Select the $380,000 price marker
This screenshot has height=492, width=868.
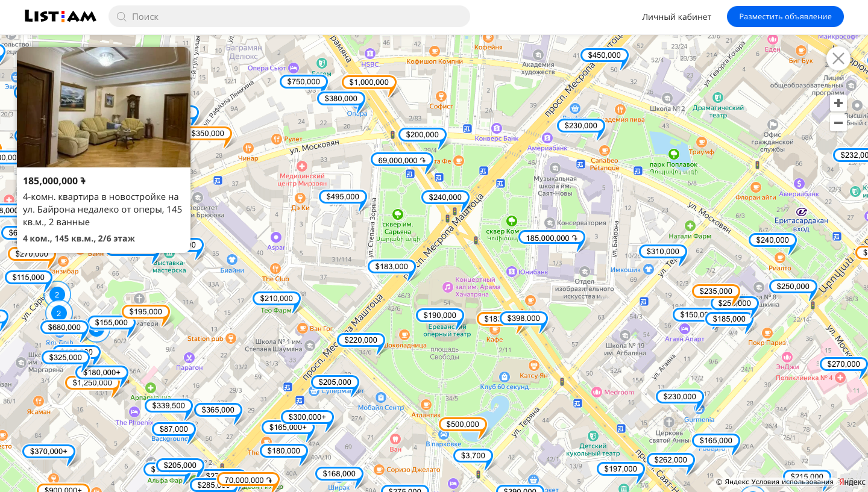[341, 99]
